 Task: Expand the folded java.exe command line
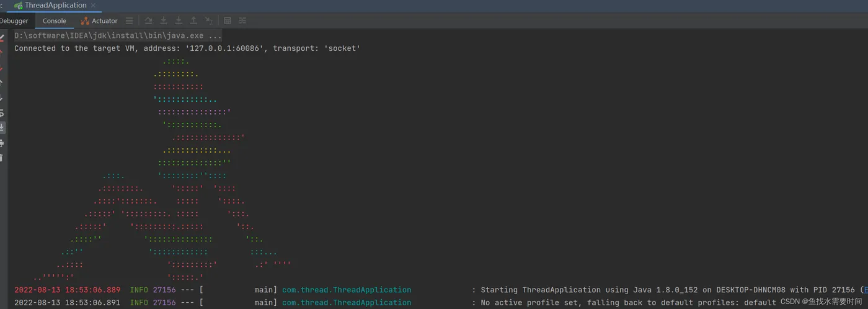pos(118,35)
